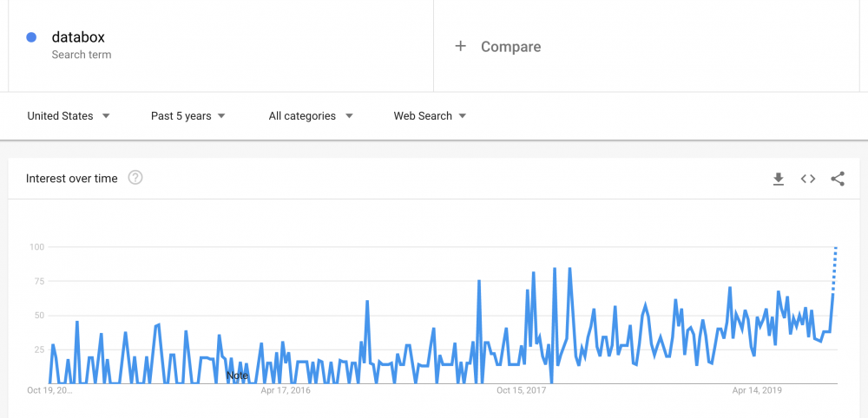Click the Oct 15, 2017 axis label
The height and width of the screenshot is (418, 868).
click(522, 391)
